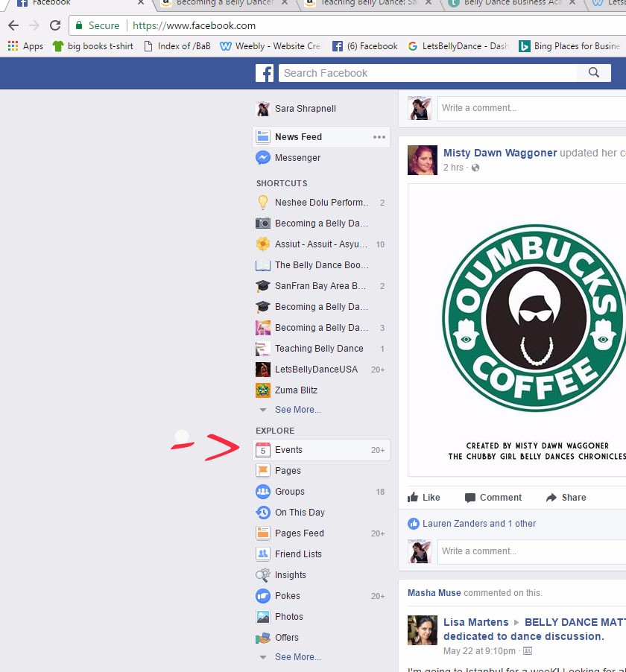Click the Insights magnifier gear icon
Image resolution: width=626 pixels, height=672 pixels.
point(263,574)
